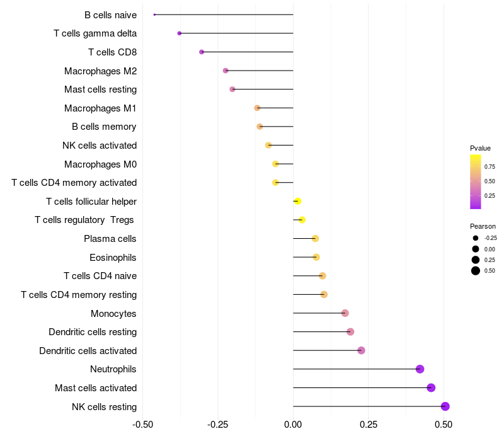
Task: Click the T cells follicular helper dot
Action: (297, 202)
